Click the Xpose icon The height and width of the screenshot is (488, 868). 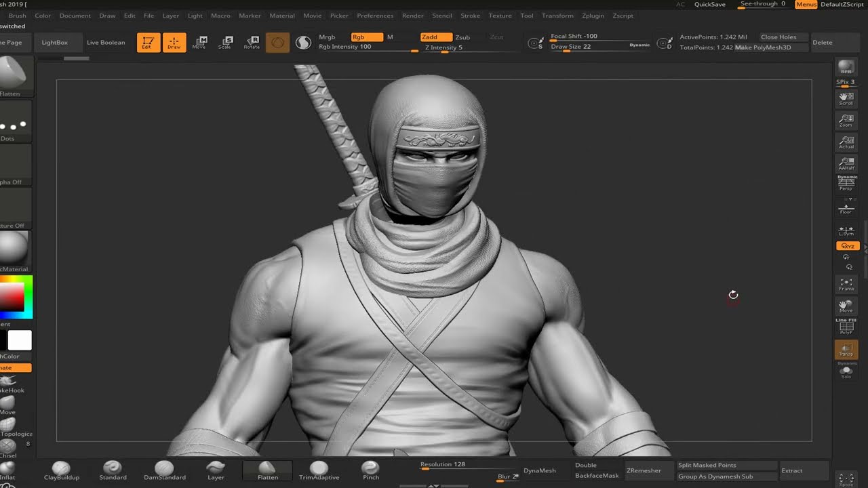click(846, 479)
